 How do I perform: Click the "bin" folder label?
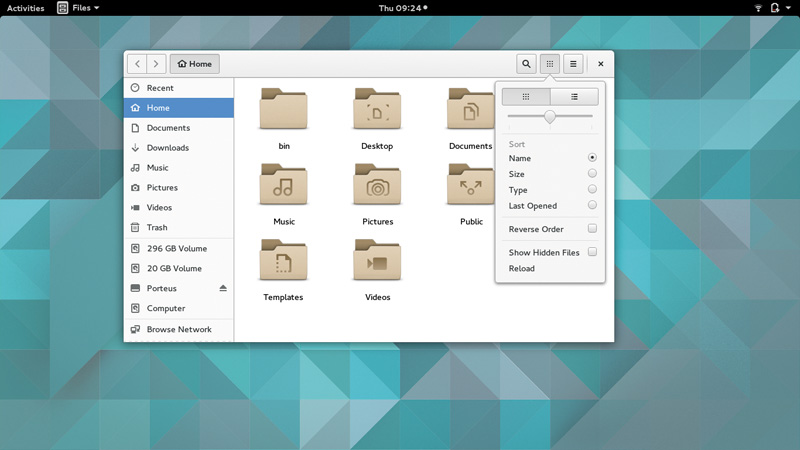284,146
